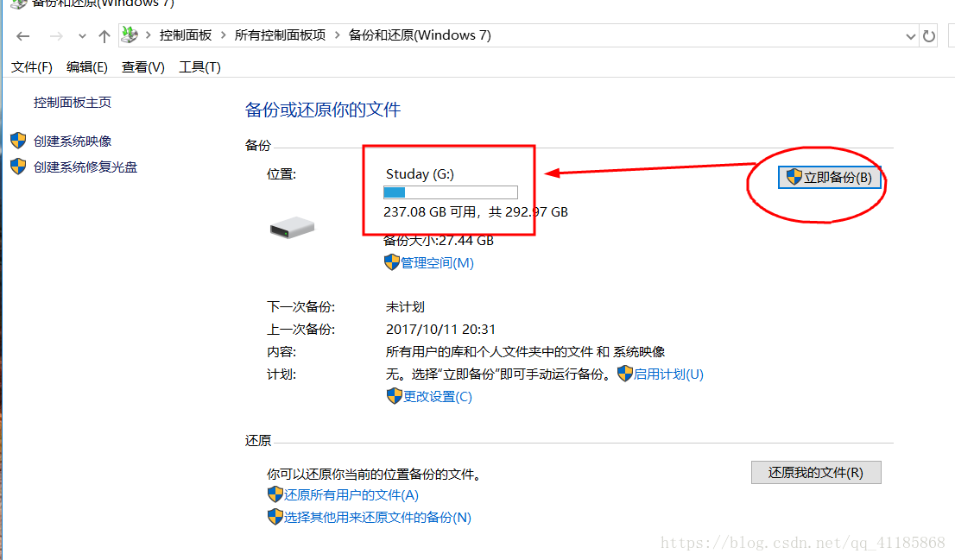Open the 查看(V) menu

pyautogui.click(x=143, y=67)
